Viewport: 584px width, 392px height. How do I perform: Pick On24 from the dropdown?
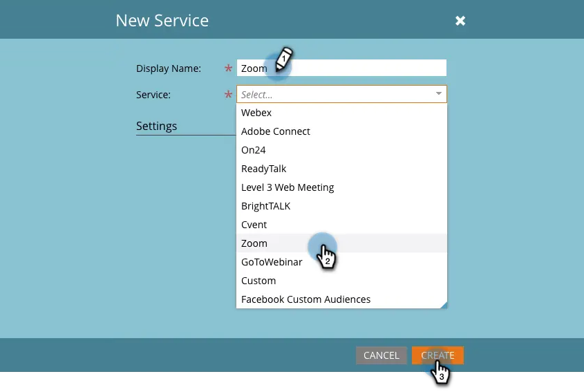[x=341, y=150]
